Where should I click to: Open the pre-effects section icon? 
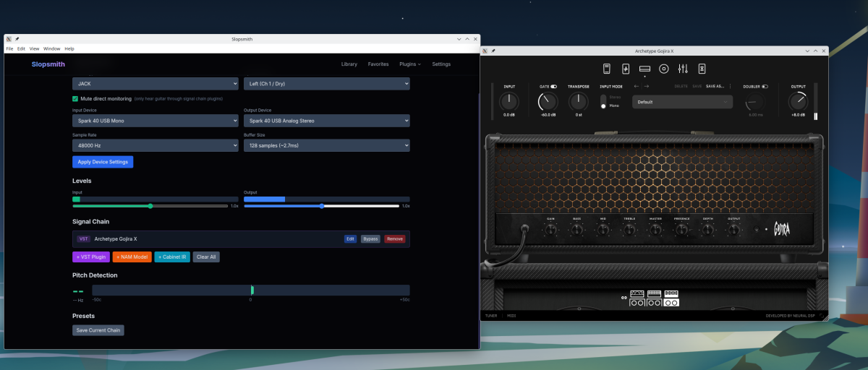[x=626, y=69]
